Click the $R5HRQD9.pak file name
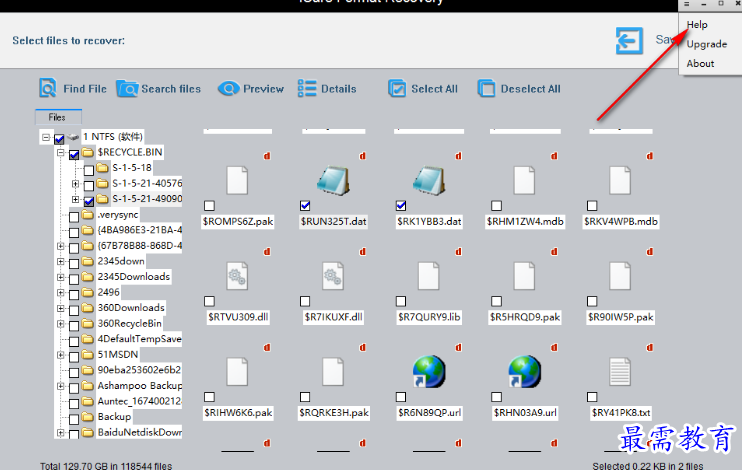 [525, 317]
